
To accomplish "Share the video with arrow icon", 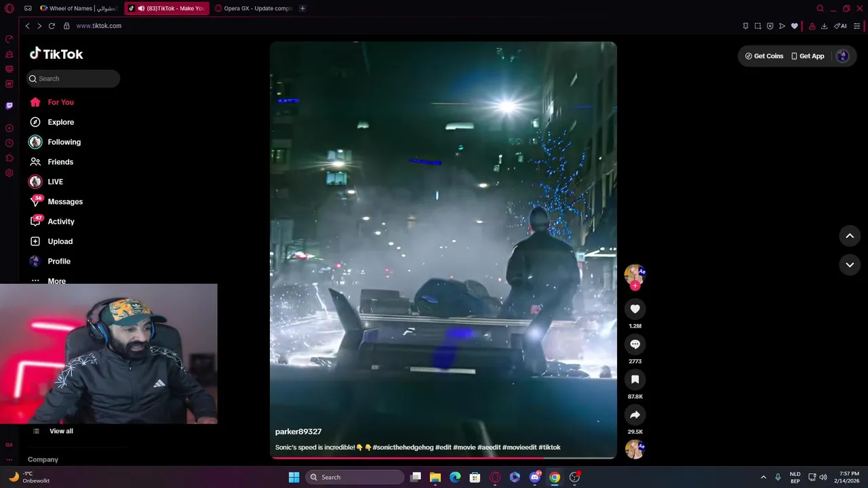I will (x=635, y=415).
